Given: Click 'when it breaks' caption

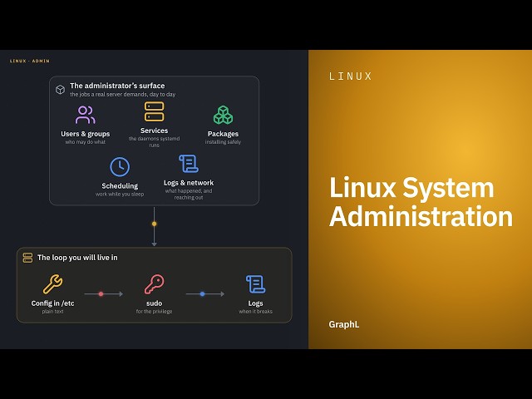Looking at the screenshot, I should 255,312.
